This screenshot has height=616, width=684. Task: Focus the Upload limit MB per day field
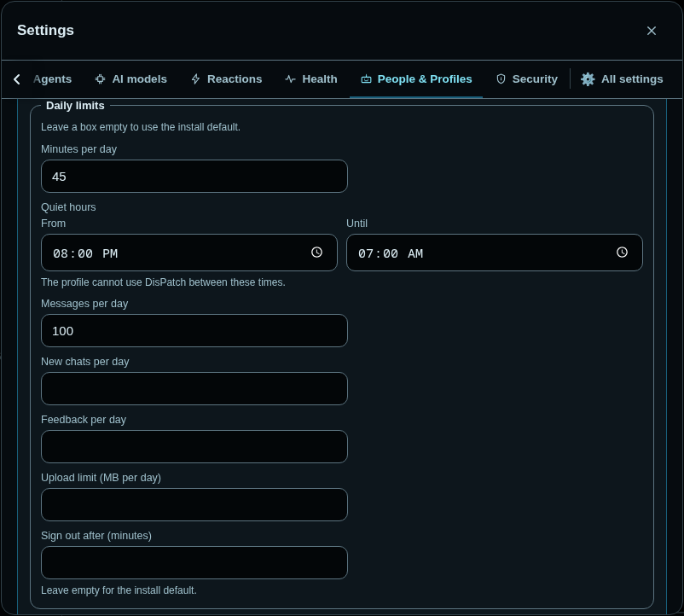(194, 505)
